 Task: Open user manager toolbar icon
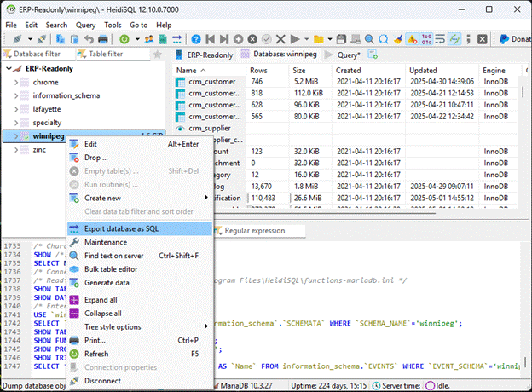(x=148, y=39)
